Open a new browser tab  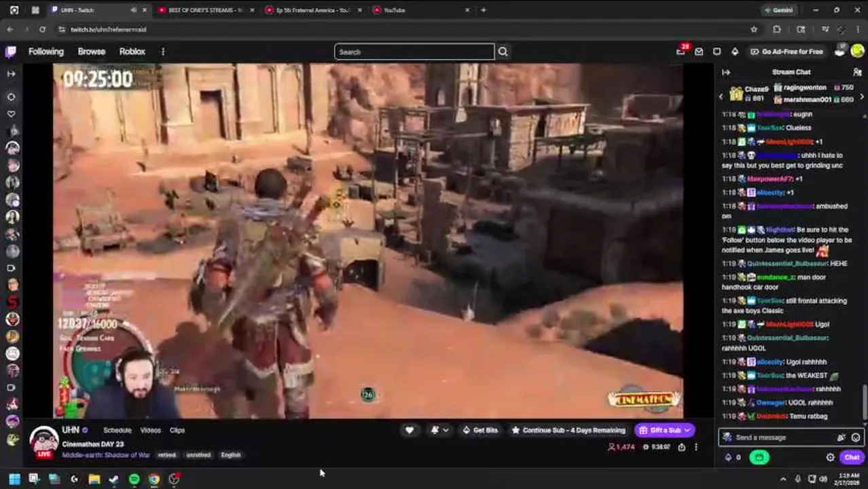click(484, 10)
